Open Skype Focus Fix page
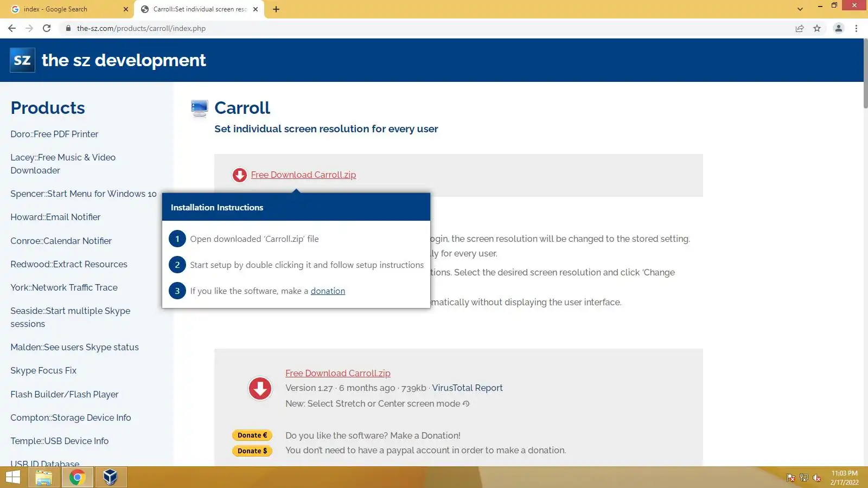Screen dimensions: 868x488 [43, 370]
